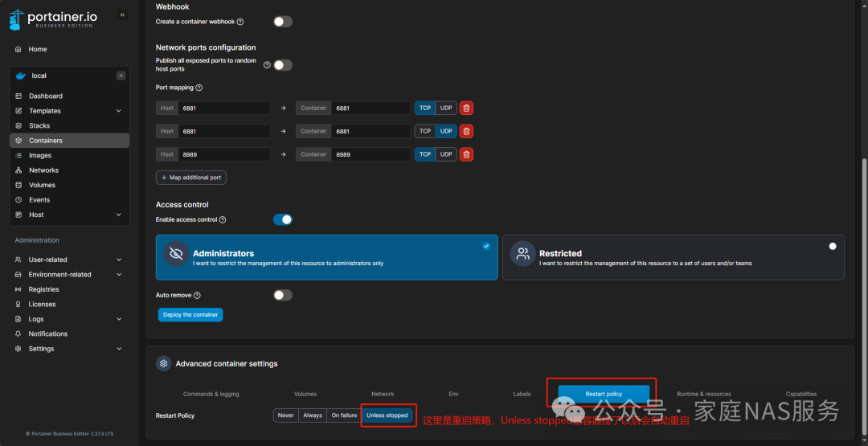Click Deploy the container button
868x446 pixels.
point(190,315)
